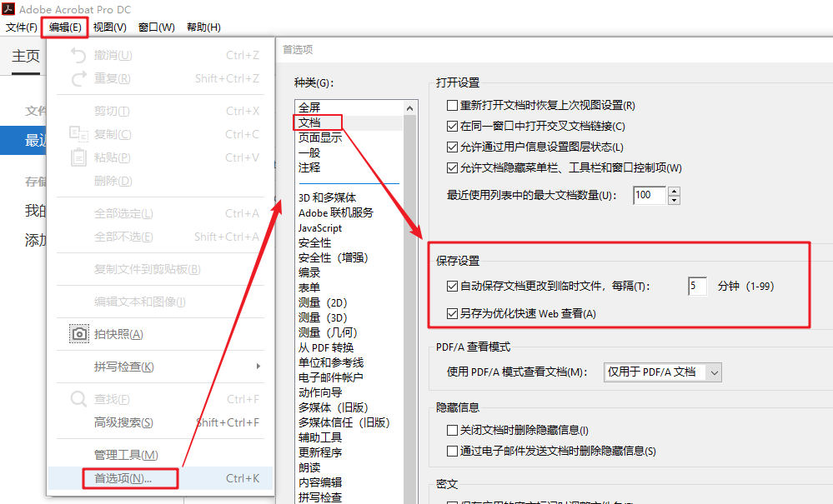
Task: Select 从 PDF 转换 category
Action: coord(326,348)
